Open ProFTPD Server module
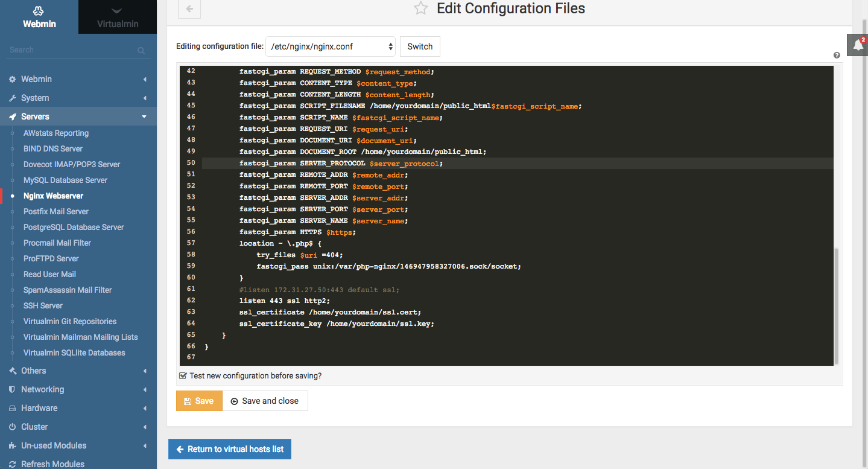This screenshot has width=868, height=469. coord(51,258)
